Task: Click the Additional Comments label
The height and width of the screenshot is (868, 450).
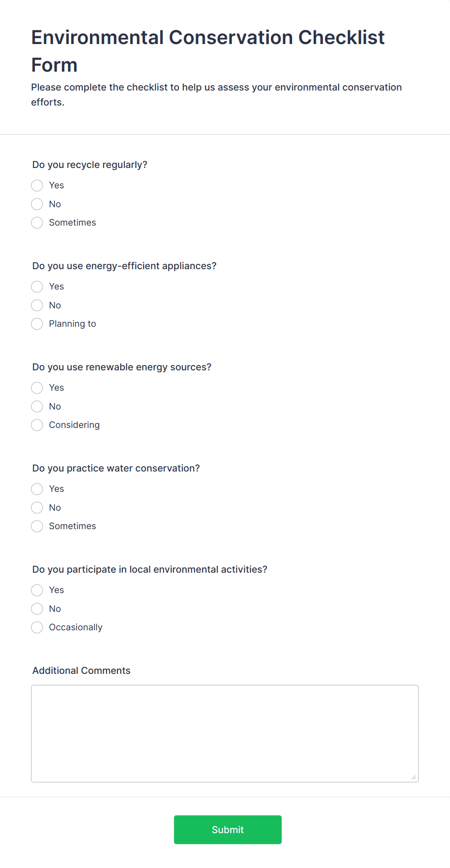Action: [81, 670]
